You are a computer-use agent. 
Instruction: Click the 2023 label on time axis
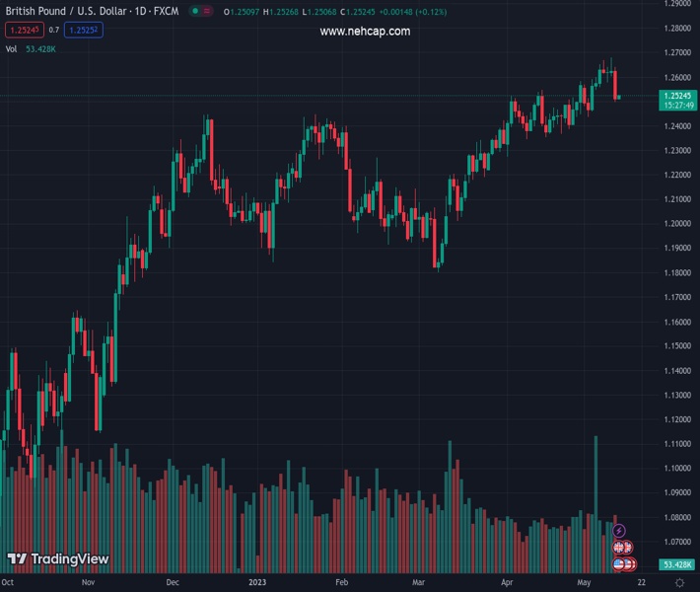coord(256,583)
